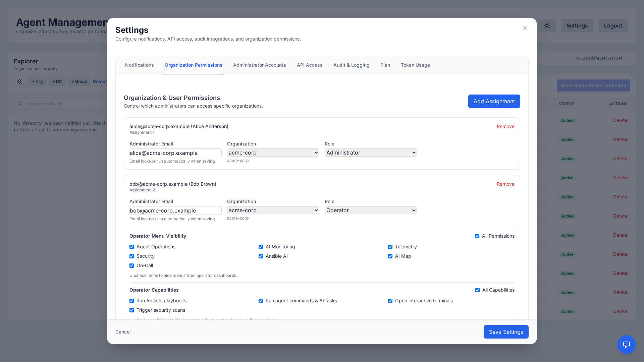Screen dimensions: 644x362
Task: Click the Save Settings button
Action: click(x=506, y=332)
